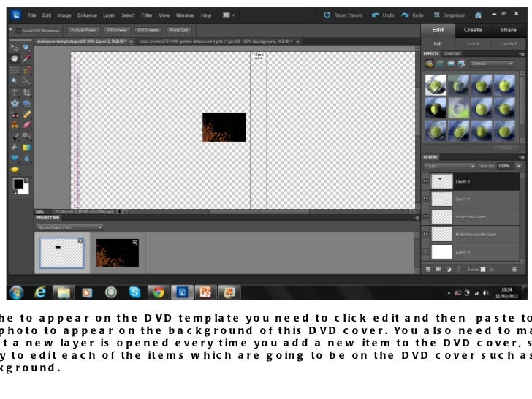Open the Show Open Files dropdown
This screenshot has width=532, height=399.
(x=69, y=227)
